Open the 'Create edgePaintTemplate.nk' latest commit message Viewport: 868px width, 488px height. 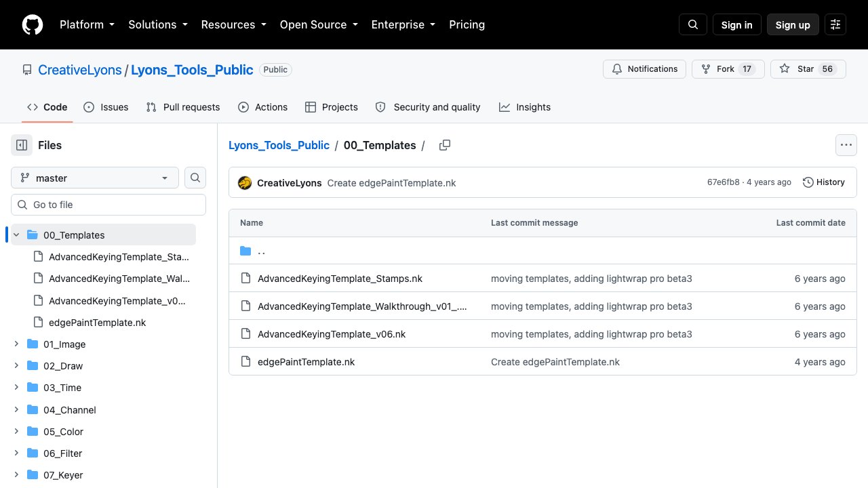coord(391,183)
